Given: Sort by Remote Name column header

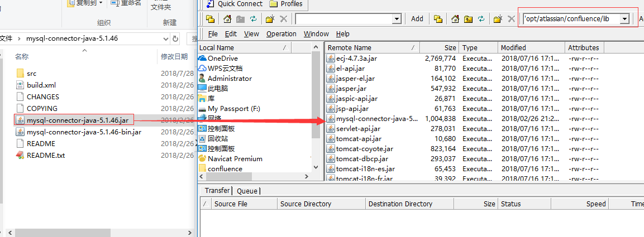Looking at the screenshot, I should coord(373,47).
